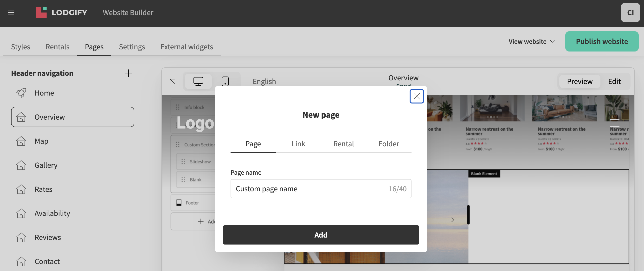Select the Contact page in navigation
This screenshot has height=271, width=644.
coord(72,262)
